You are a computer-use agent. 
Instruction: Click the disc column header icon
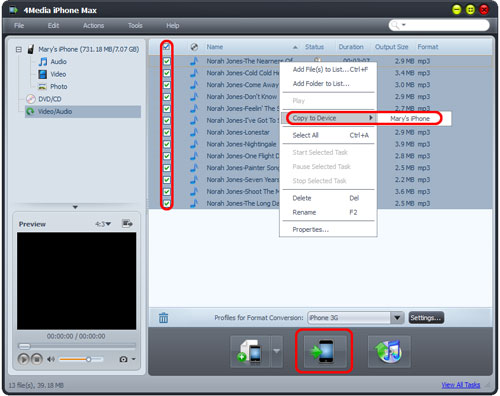pos(194,47)
